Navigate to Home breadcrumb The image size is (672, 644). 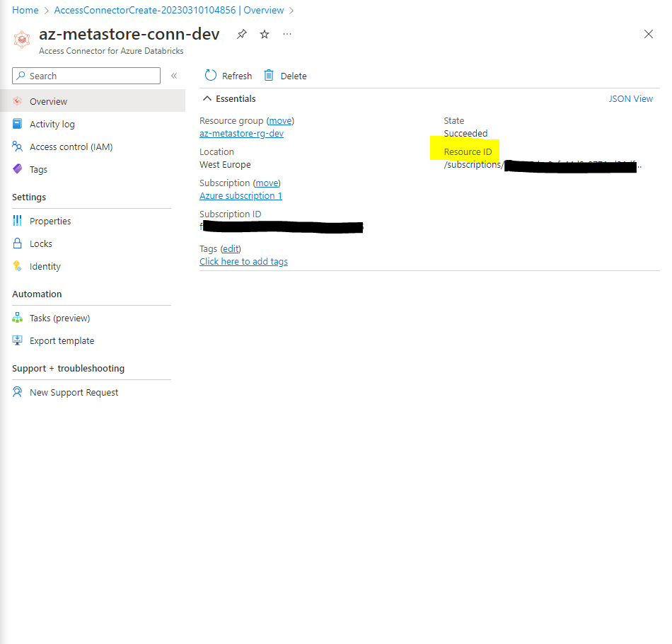pos(25,10)
